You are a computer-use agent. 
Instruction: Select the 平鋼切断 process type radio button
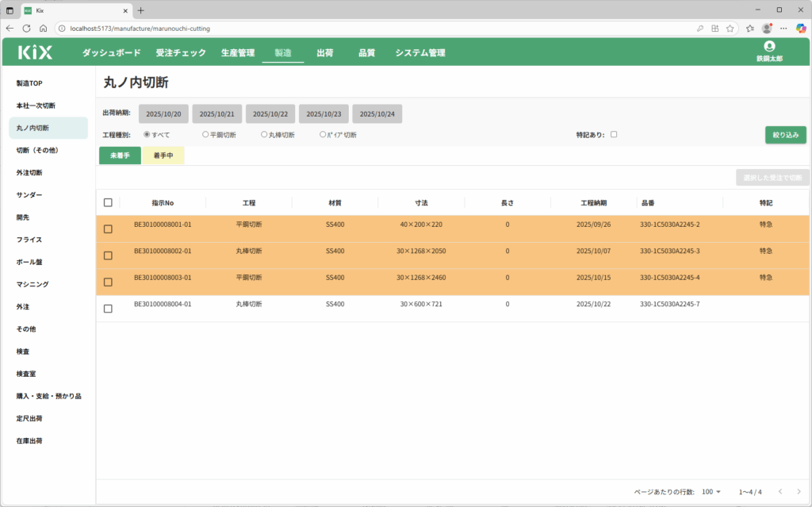pos(205,135)
